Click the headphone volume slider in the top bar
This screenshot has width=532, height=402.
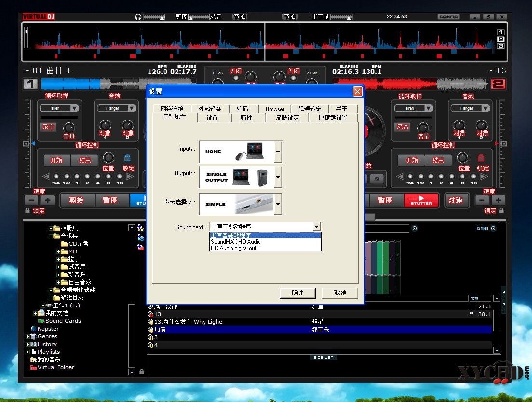tap(154, 17)
